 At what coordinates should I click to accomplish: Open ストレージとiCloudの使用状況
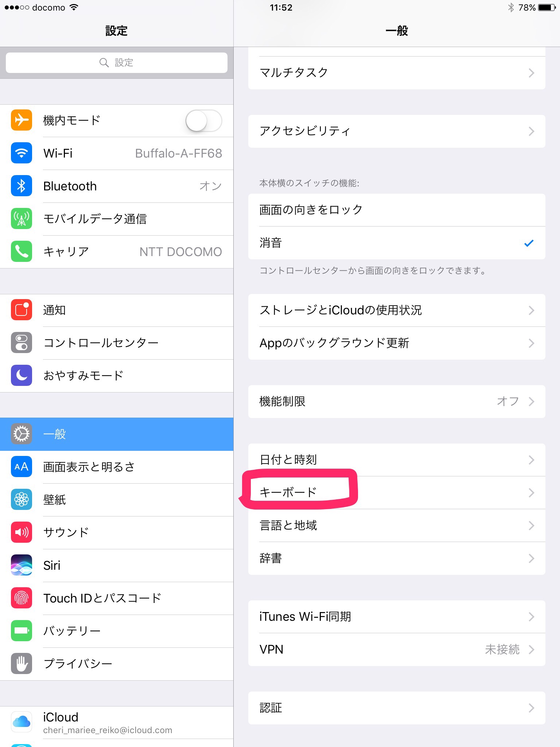tap(397, 310)
